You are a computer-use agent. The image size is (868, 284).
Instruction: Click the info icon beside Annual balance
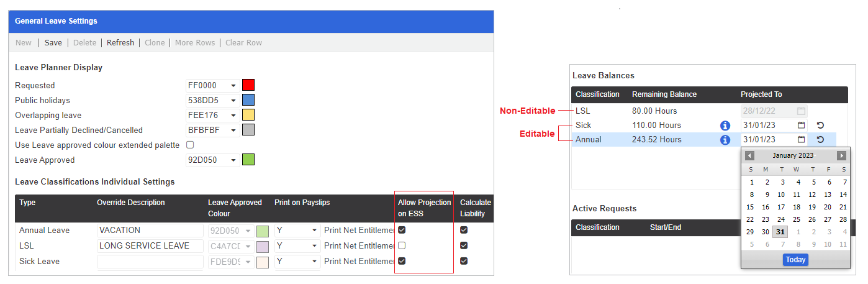pyautogui.click(x=725, y=140)
